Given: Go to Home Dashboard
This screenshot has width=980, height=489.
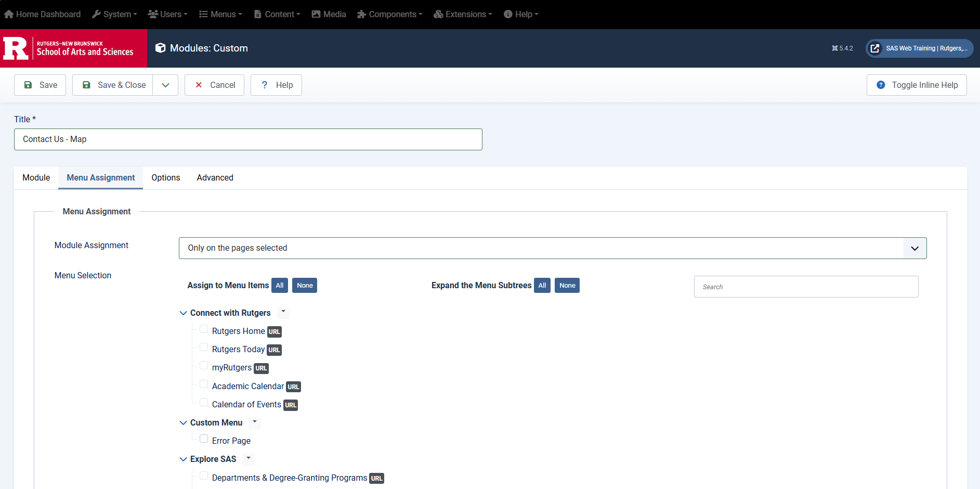Looking at the screenshot, I should point(43,14).
